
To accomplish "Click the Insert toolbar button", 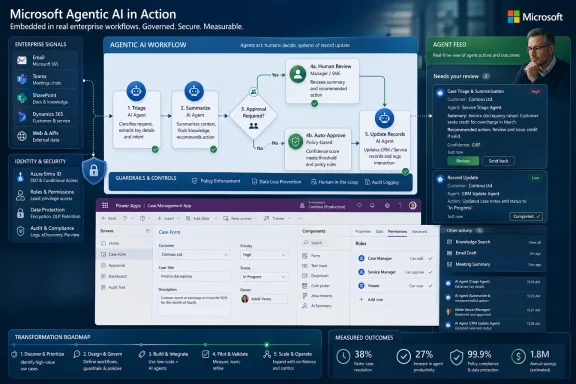I will tap(166, 218).
